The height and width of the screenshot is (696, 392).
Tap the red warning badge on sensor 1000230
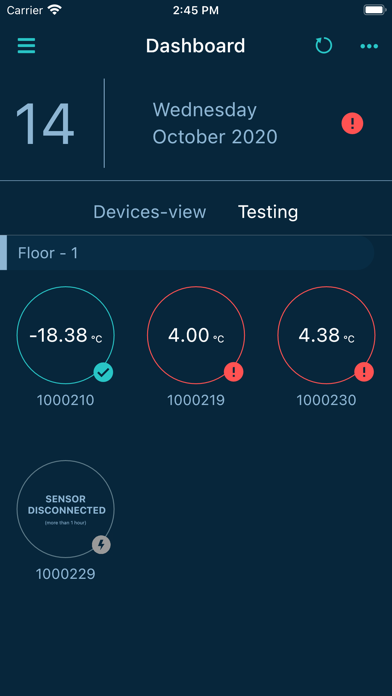point(364,372)
